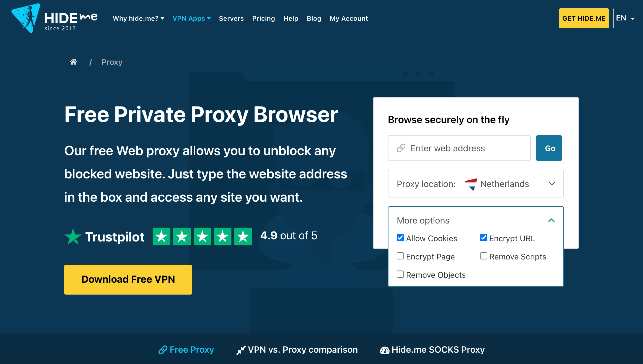Enable the Remove Scripts checkbox
643x364 pixels.
pyautogui.click(x=483, y=256)
